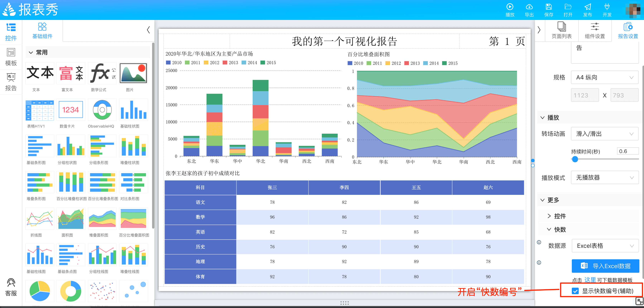This screenshot has height=308, width=644.
Task: Click the info icon beside 数据源
Action: tap(539, 242)
